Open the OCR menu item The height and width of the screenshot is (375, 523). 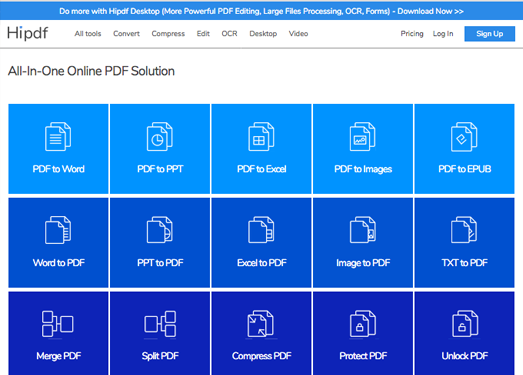(229, 34)
